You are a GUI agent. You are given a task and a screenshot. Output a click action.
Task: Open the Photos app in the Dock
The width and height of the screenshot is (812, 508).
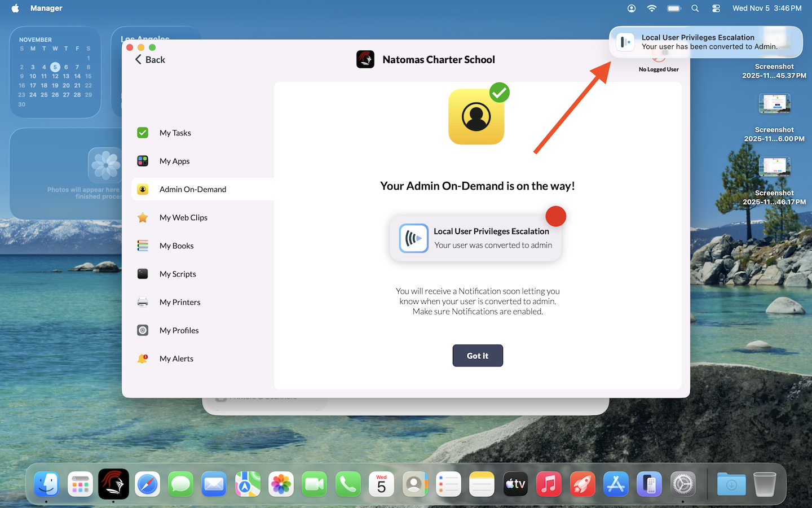[x=281, y=484]
